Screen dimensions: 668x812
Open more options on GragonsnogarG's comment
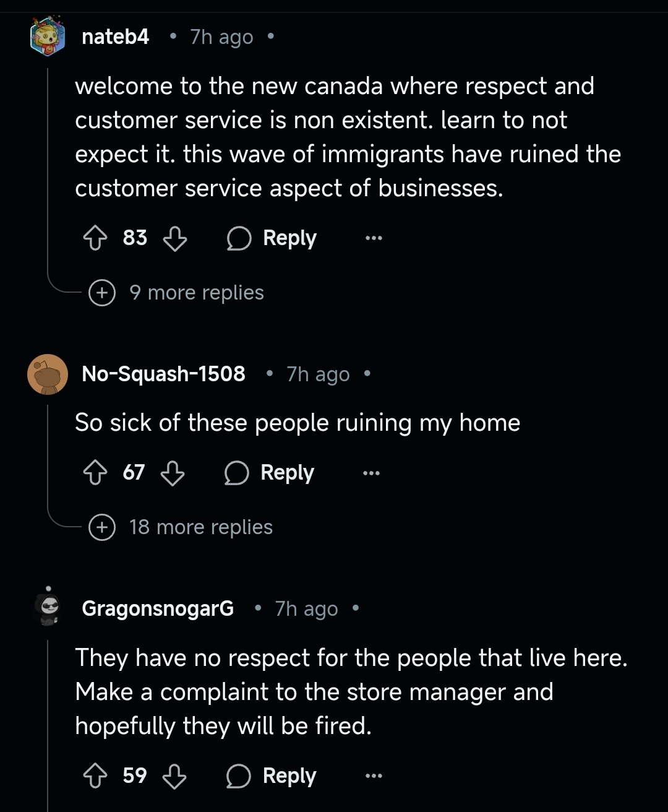(x=374, y=775)
